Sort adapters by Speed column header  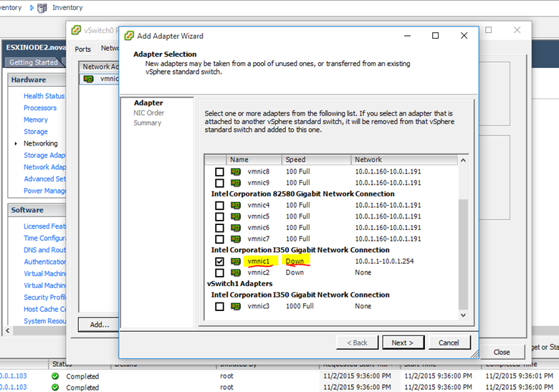pyautogui.click(x=316, y=160)
